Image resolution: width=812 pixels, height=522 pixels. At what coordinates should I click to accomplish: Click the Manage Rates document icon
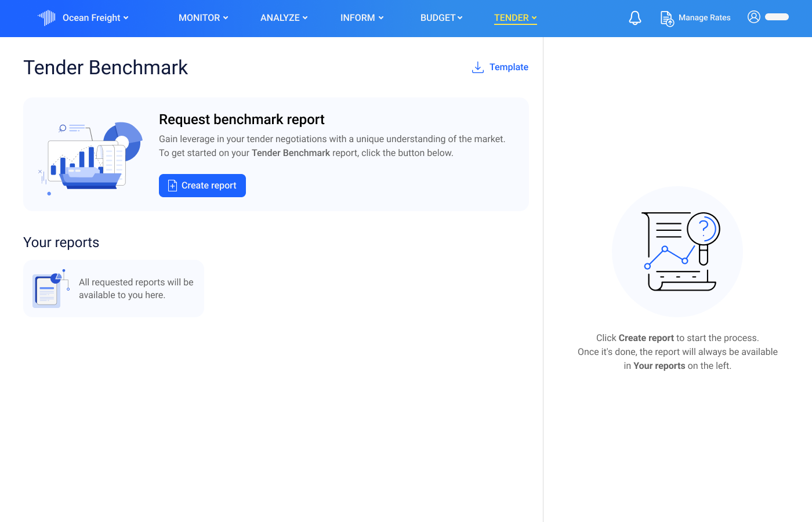coord(666,18)
